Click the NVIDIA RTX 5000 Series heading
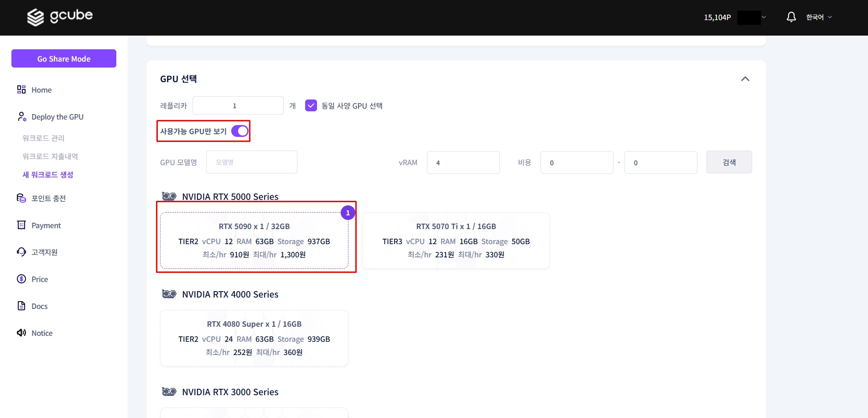Viewport: 868px width, 418px height. pyautogui.click(x=230, y=197)
